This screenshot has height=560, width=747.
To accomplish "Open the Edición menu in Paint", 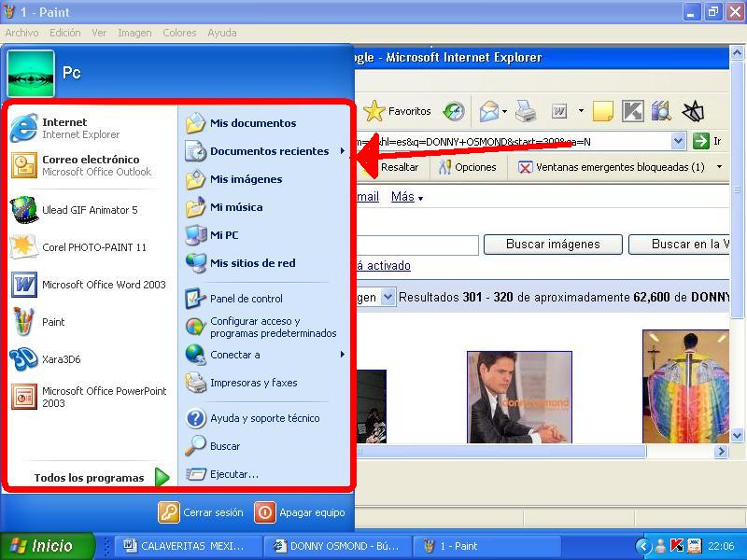I will click(x=64, y=33).
